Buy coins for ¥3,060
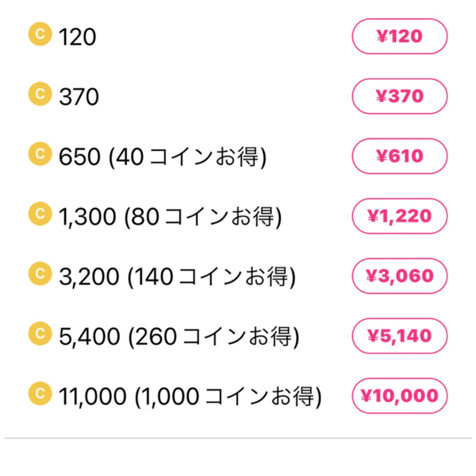 pyautogui.click(x=400, y=276)
